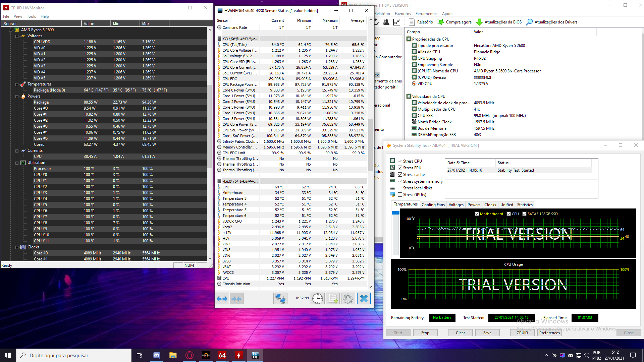The height and width of the screenshot is (362, 644).
Task: Toggle Stress system memory checkbox
Action: [400, 181]
